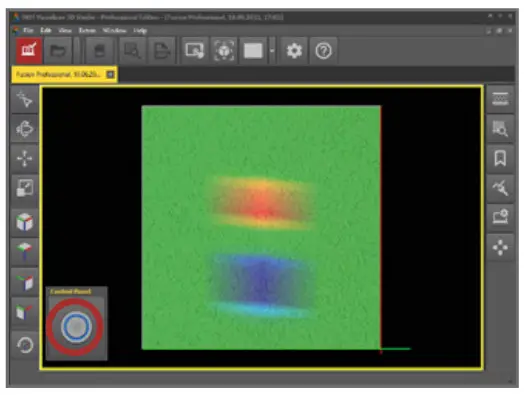Screen dimensions: 528x395
Task: Select the four-arrow move tool
Action: coord(25,158)
